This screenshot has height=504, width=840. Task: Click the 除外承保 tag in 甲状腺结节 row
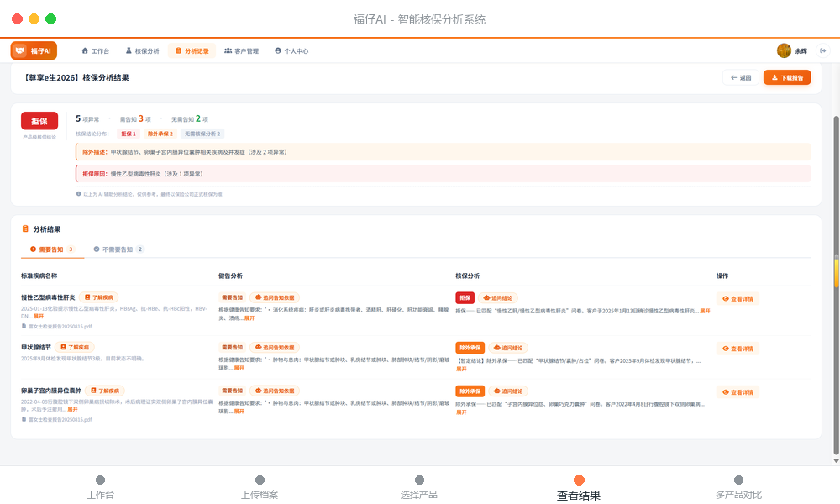coord(470,348)
